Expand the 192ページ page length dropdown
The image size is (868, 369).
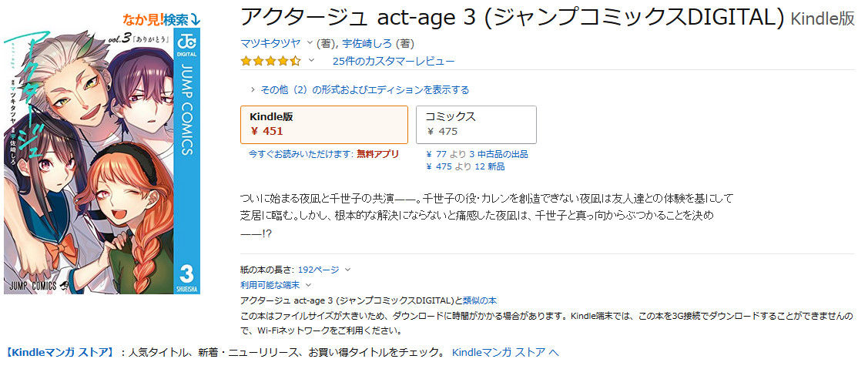(x=347, y=270)
